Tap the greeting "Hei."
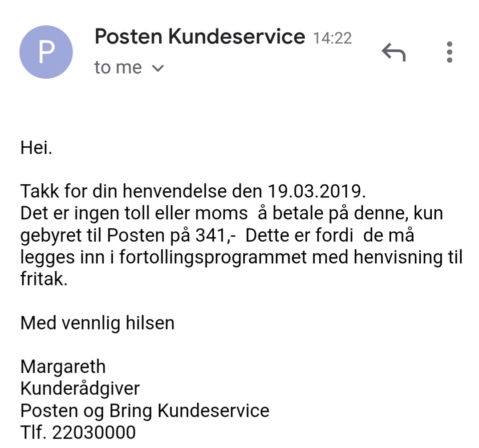The width and height of the screenshot is (479, 448). coord(37,147)
